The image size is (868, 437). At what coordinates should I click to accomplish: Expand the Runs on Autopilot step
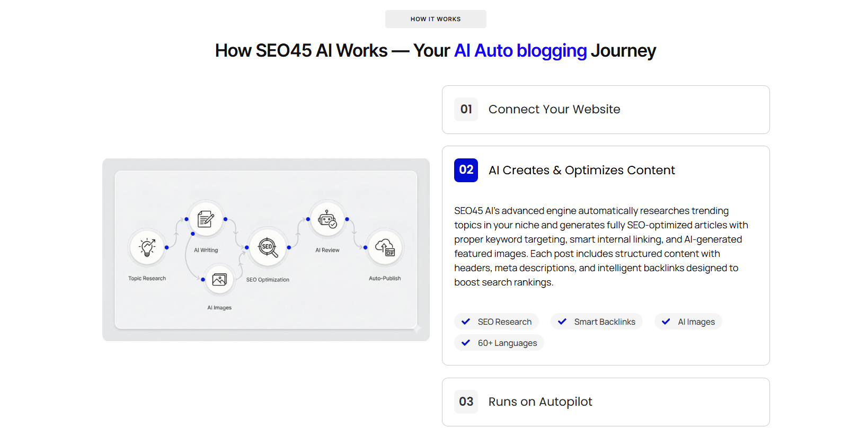coord(606,402)
